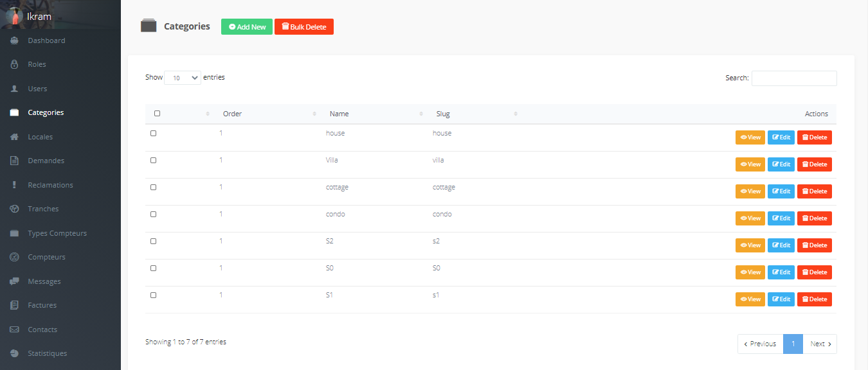868x370 pixels.
Task: Open the Show entries count dropdown
Action: [183, 78]
